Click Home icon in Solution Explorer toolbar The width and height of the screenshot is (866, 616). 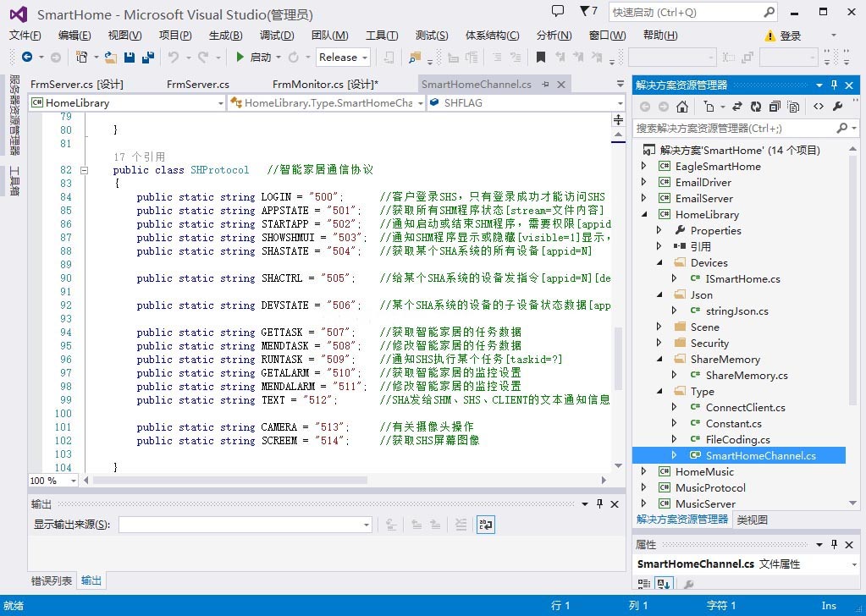[682, 107]
